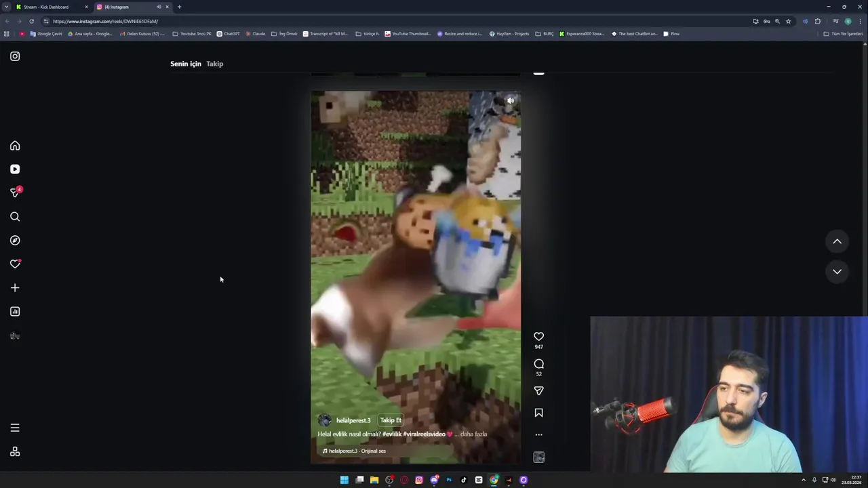The height and width of the screenshot is (488, 868).
Task: Open the browser extensions puzzle icon
Action: pyautogui.click(x=817, y=21)
